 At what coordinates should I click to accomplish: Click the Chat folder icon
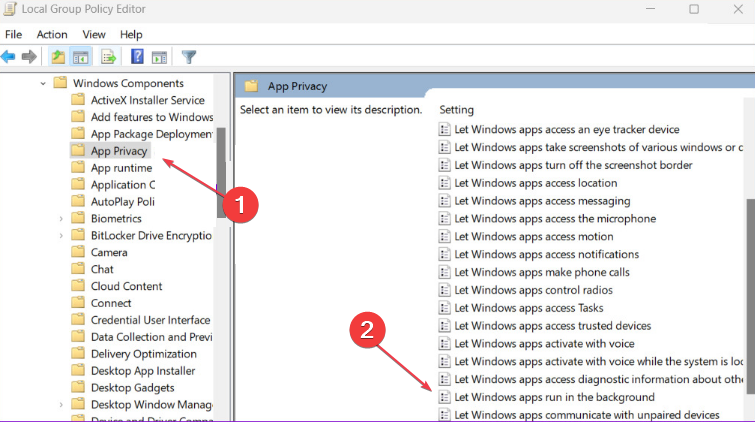[x=78, y=269]
